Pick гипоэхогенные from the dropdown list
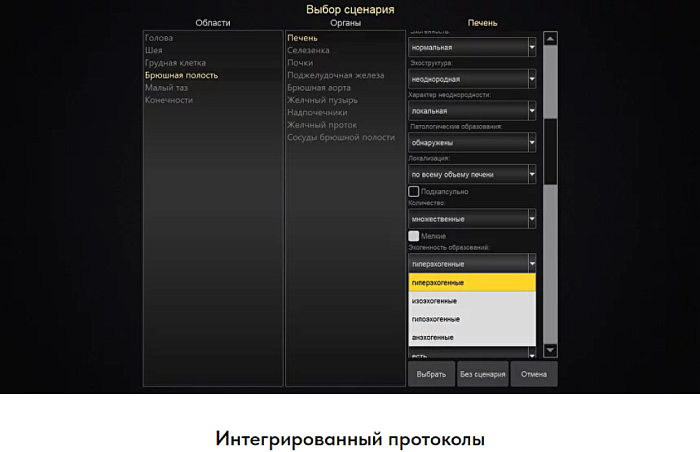This screenshot has width=700, height=452. click(472, 319)
